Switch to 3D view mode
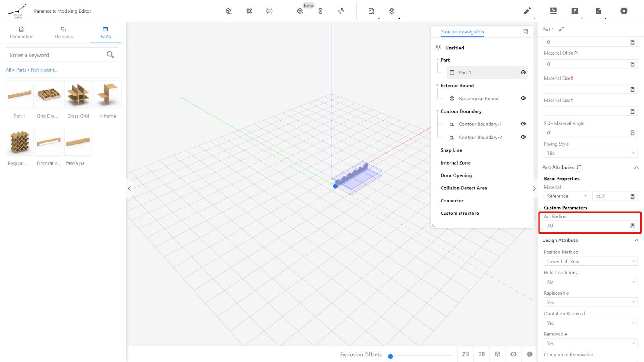This screenshot has width=644, height=362. tap(481, 354)
